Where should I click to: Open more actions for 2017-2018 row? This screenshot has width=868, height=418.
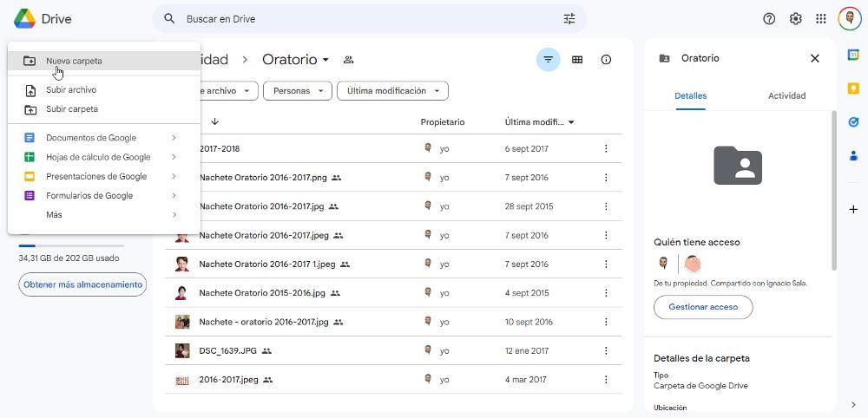tap(606, 149)
